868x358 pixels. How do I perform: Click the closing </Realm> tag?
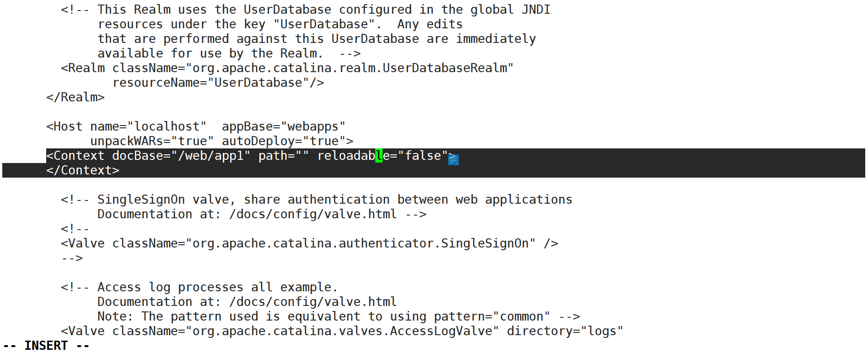tap(75, 97)
